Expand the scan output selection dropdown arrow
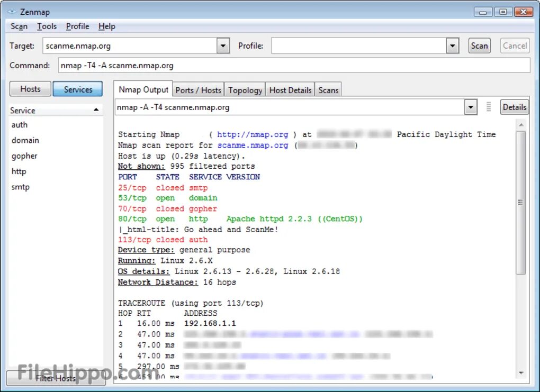 471,107
